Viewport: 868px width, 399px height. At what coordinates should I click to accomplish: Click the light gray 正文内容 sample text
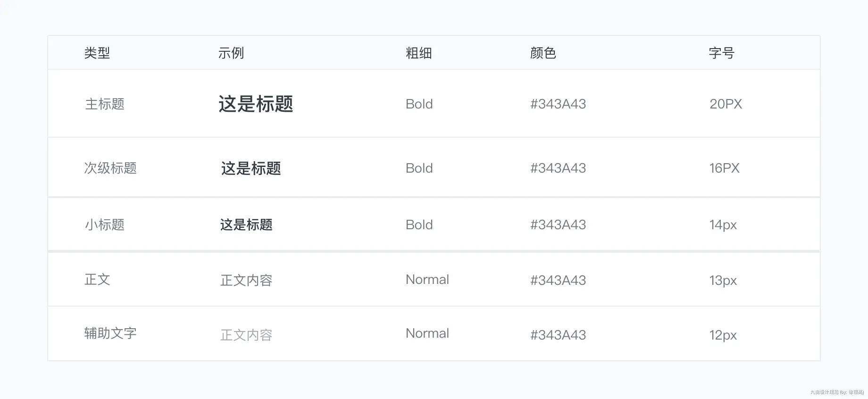[246, 335]
